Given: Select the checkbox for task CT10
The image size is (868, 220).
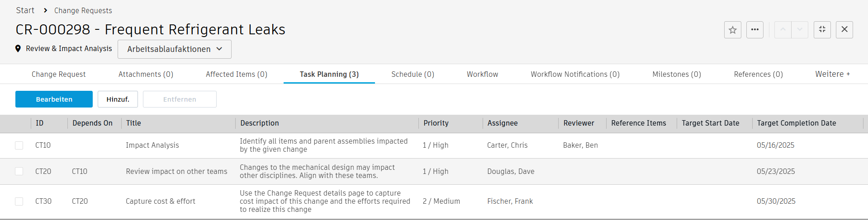Looking at the screenshot, I should pos(19,145).
